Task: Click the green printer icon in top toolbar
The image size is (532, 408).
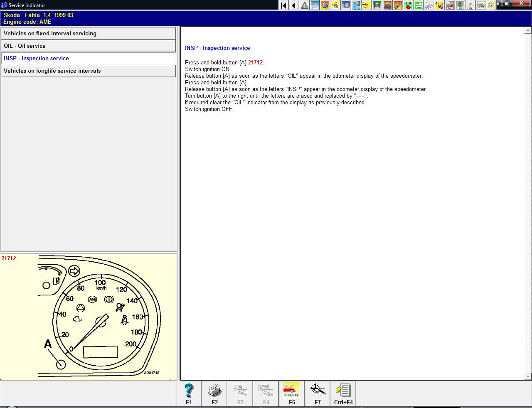Action: tap(419, 5)
